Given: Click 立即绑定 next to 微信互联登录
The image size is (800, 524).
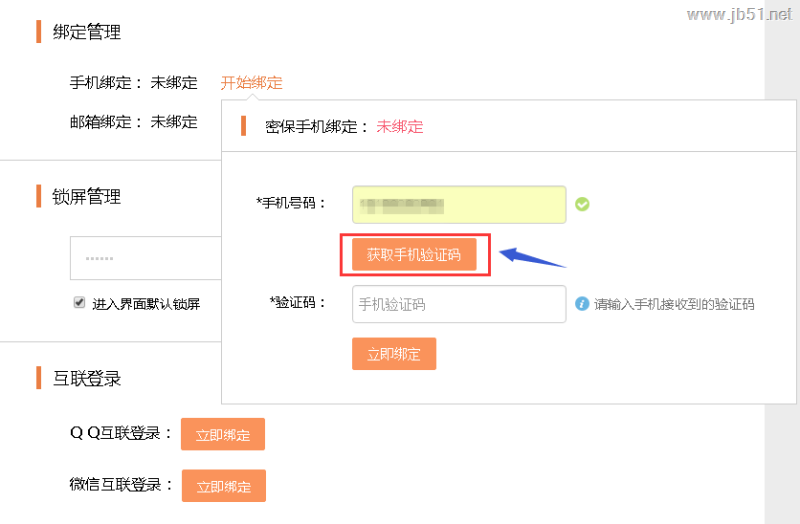Looking at the screenshot, I should pos(223,486).
